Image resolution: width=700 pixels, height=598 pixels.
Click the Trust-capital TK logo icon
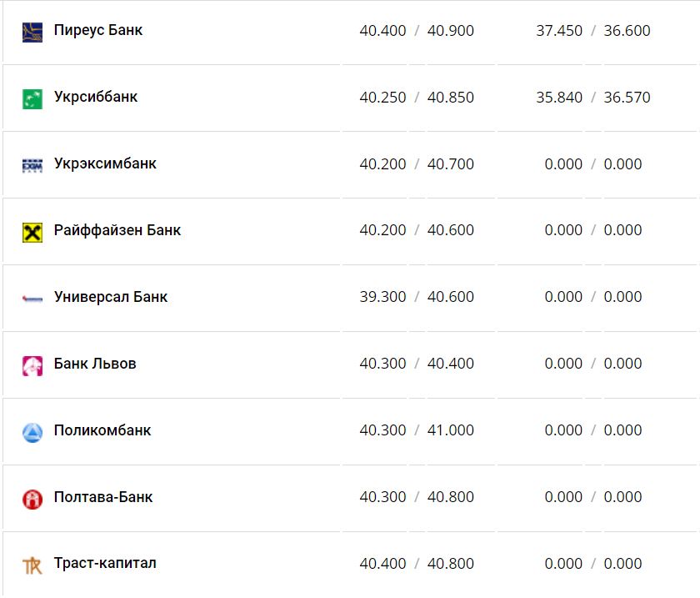(x=32, y=565)
